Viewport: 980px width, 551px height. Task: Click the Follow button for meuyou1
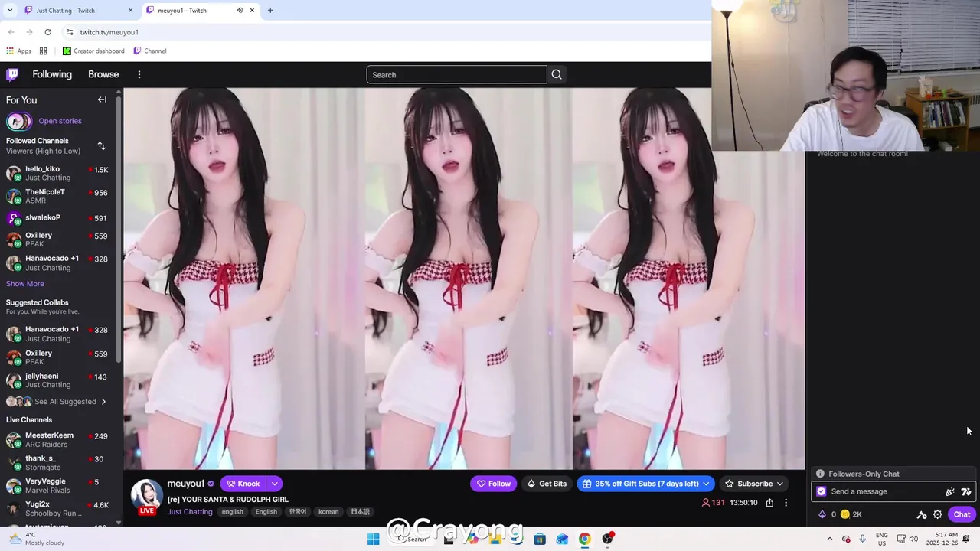click(494, 484)
